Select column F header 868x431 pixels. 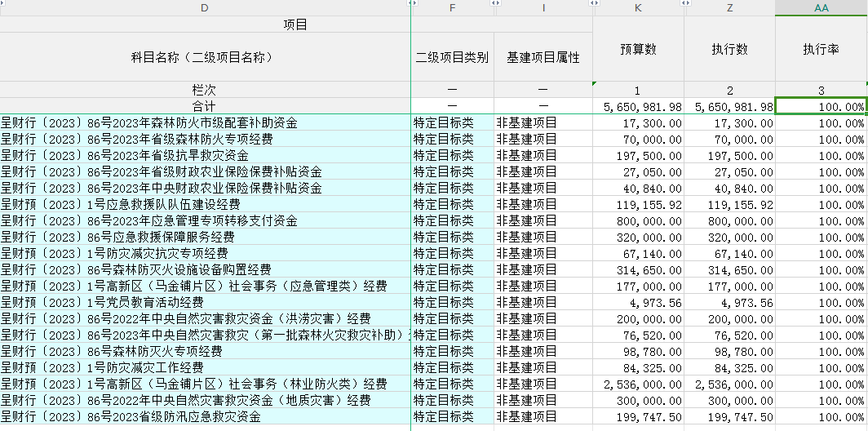(x=453, y=8)
